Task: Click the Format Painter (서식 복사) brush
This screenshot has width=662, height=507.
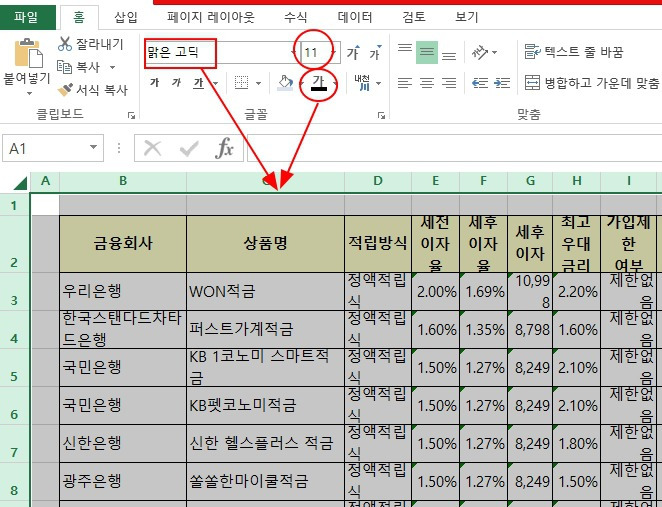Action: coord(65,89)
